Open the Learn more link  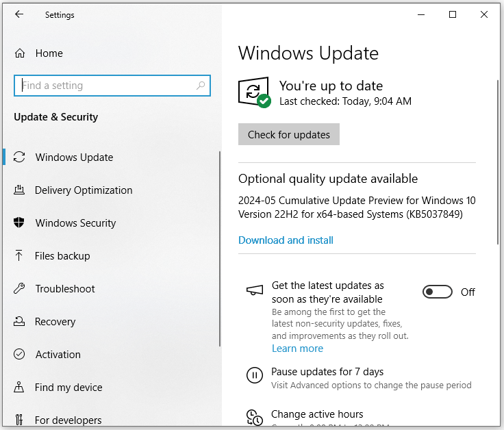pos(297,349)
